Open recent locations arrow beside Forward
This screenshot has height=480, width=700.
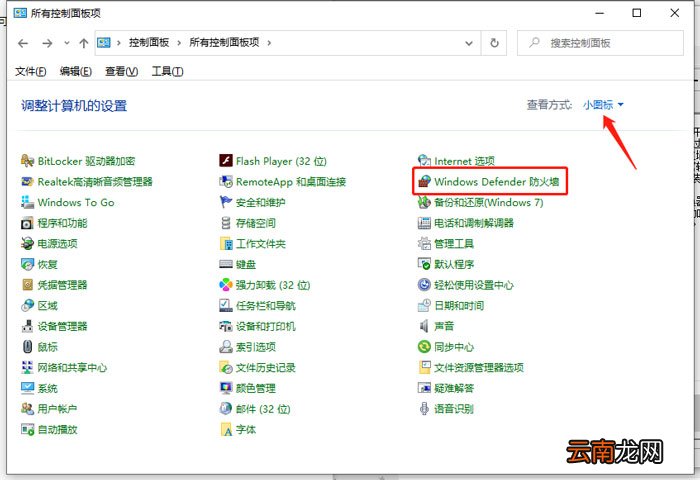coord(67,43)
